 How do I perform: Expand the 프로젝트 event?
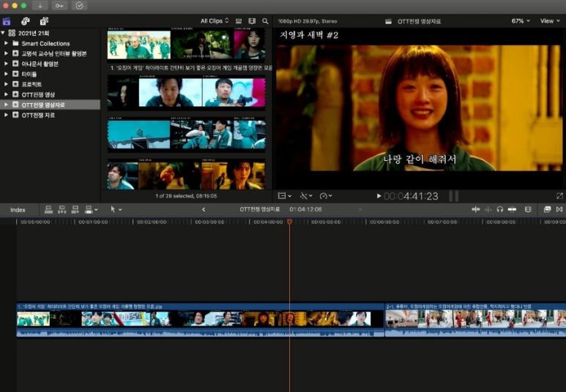click(6, 84)
